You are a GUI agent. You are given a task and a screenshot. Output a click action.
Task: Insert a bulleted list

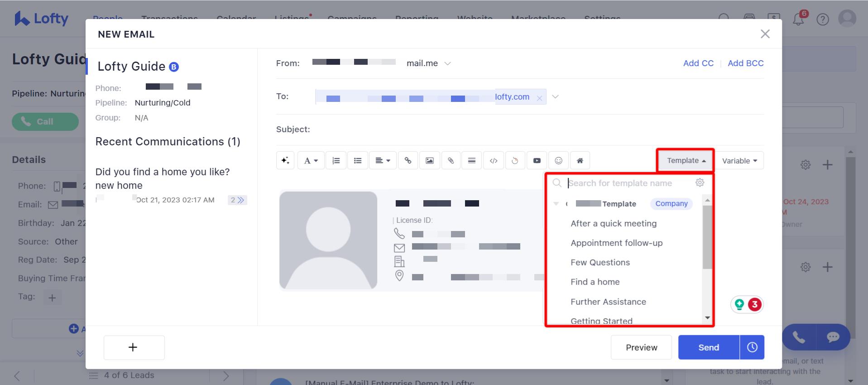pyautogui.click(x=358, y=160)
